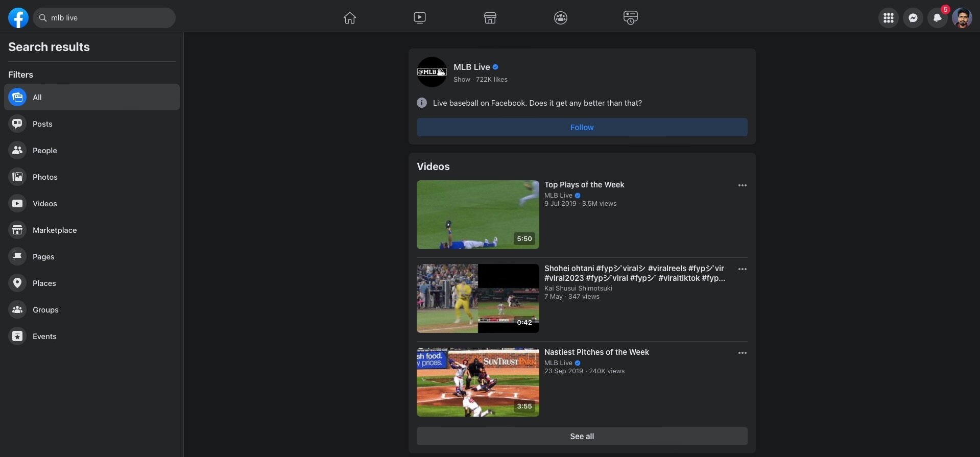This screenshot has height=457, width=980.
Task: Open the account profile picture menu
Action: [962, 18]
